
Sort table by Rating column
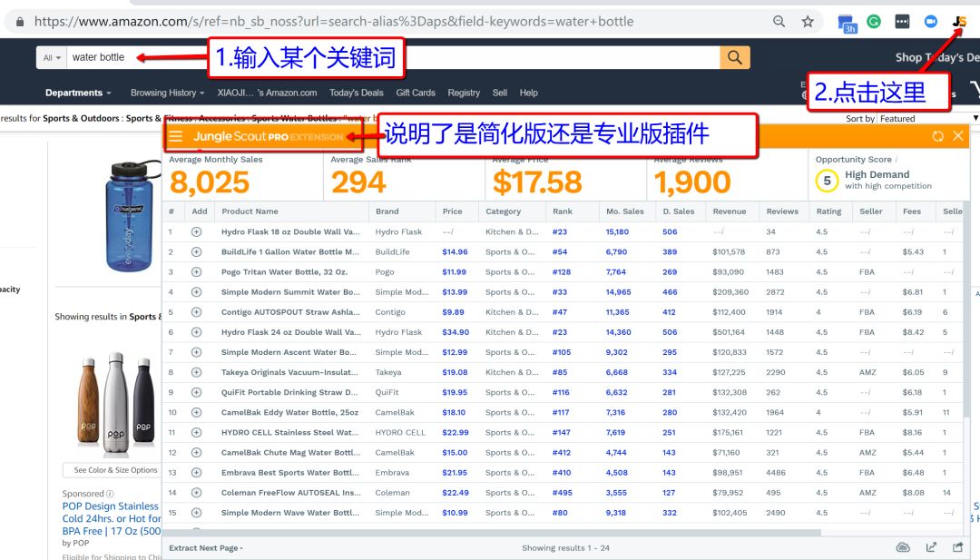coord(828,211)
